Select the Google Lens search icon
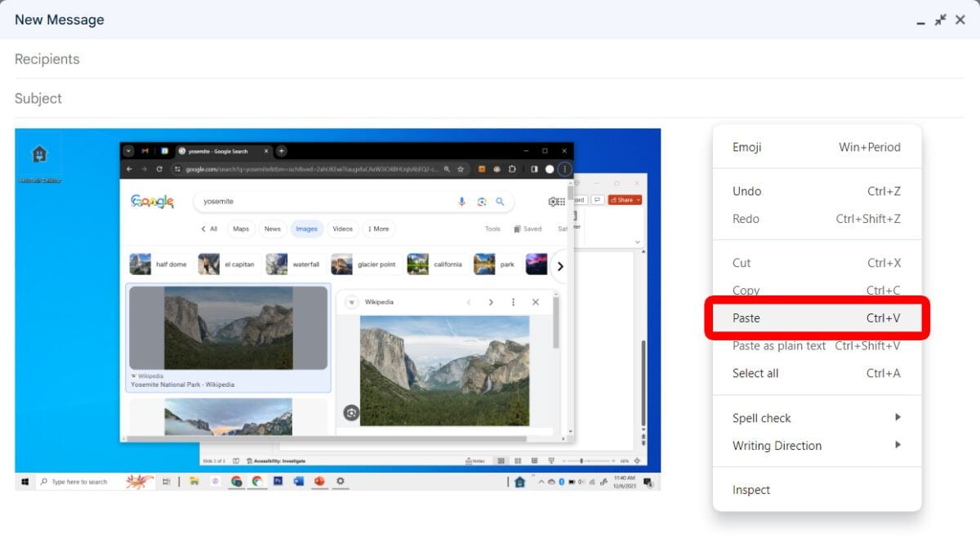This screenshot has width=980, height=542. 482,202
